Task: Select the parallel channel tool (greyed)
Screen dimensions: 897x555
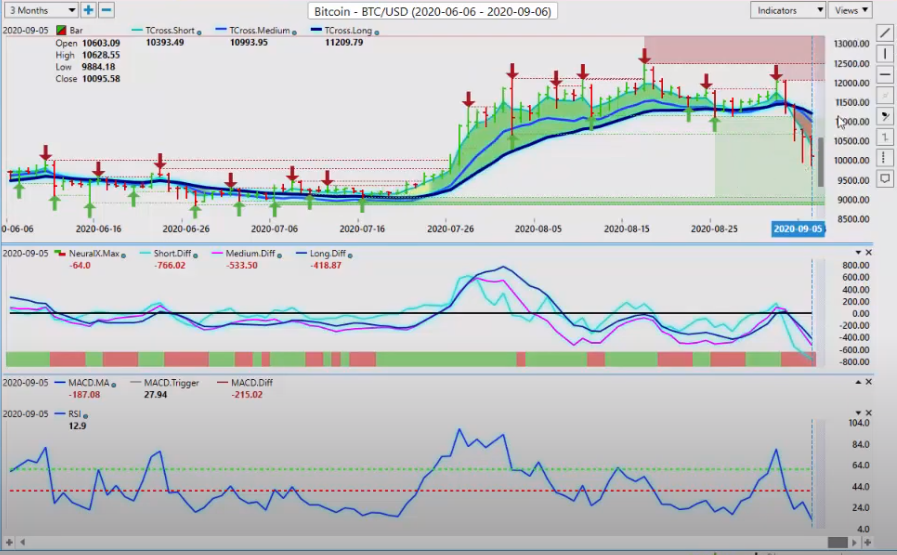Action: [884, 95]
